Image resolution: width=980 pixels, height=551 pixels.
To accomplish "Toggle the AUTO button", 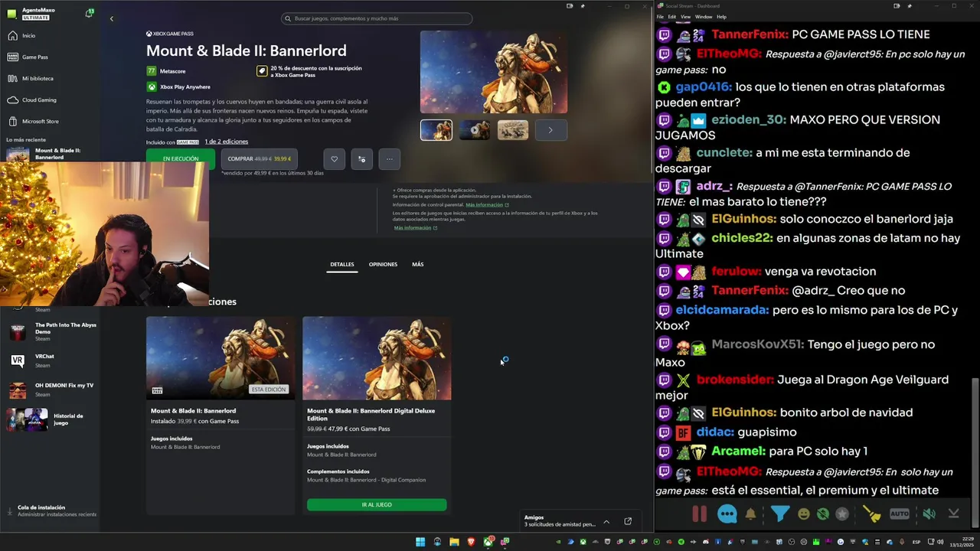I will pos(900,514).
